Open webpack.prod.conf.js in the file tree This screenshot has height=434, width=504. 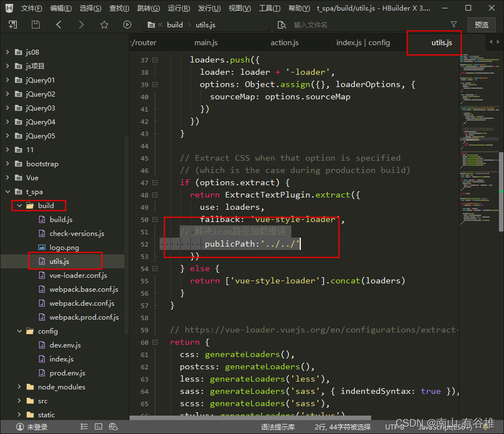pyautogui.click(x=84, y=317)
